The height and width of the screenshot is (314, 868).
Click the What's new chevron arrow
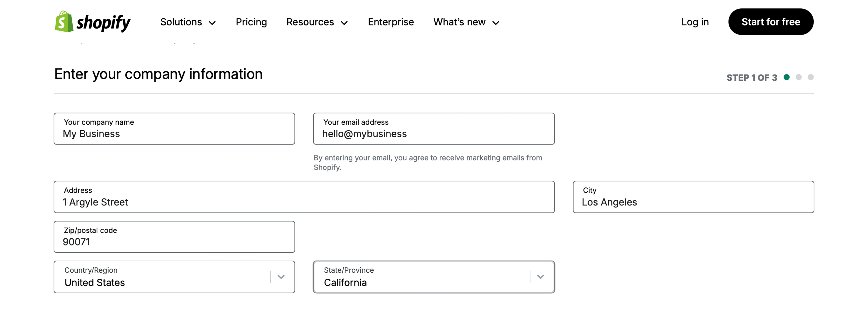pyautogui.click(x=496, y=23)
